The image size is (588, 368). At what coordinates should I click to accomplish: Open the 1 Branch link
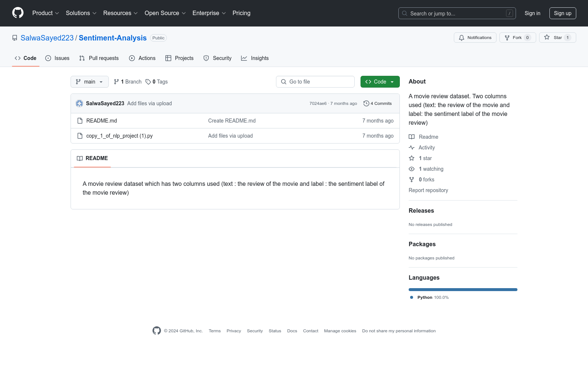pyautogui.click(x=128, y=82)
